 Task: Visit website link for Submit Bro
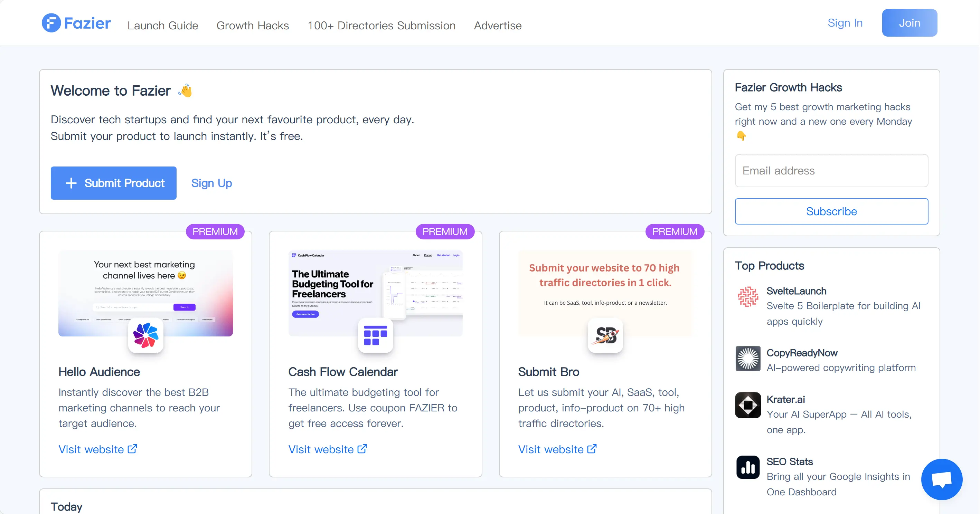[x=557, y=449]
